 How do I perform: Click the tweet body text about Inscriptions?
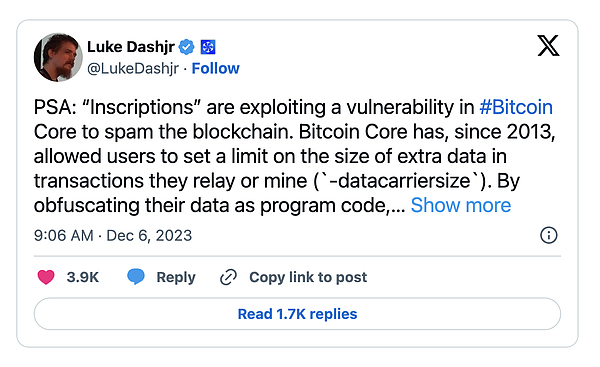pos(294,156)
